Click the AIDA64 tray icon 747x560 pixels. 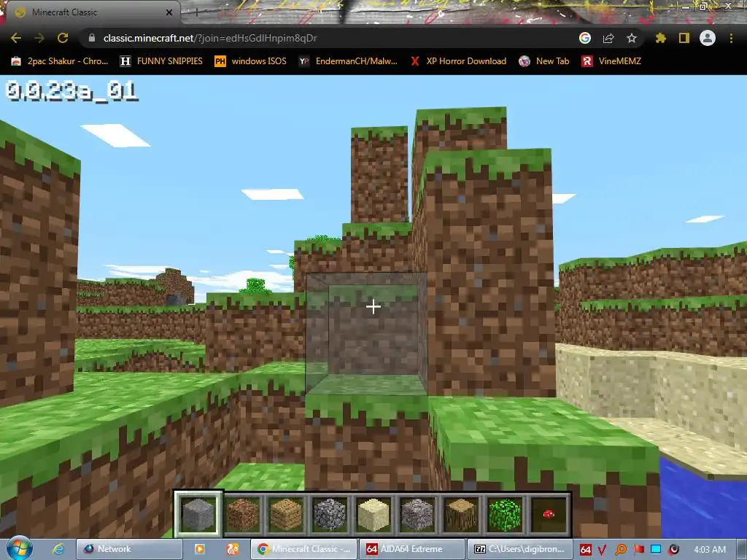point(586,550)
